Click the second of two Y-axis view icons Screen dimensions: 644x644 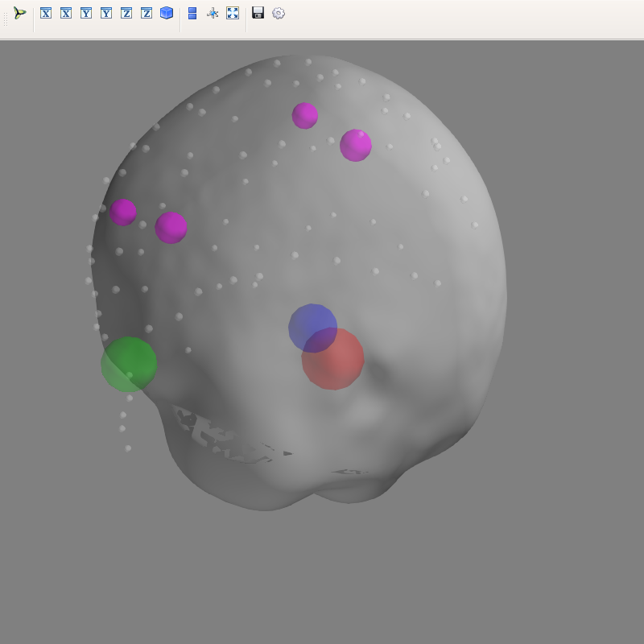pyautogui.click(x=106, y=13)
